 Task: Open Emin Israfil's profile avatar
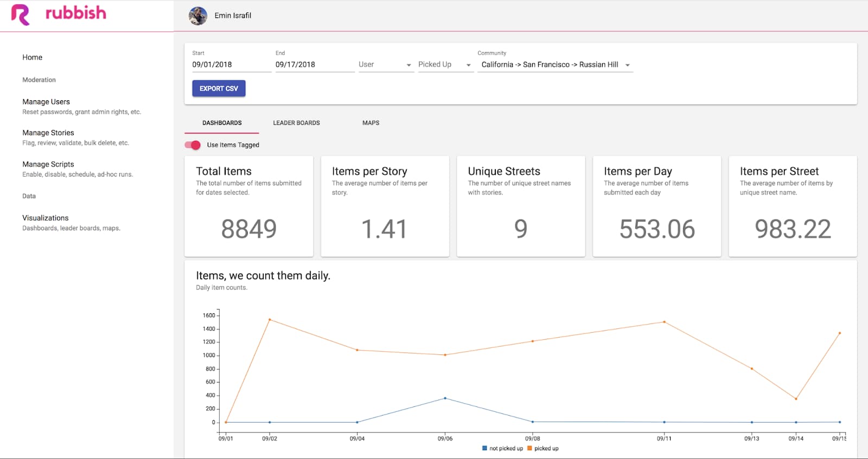198,16
